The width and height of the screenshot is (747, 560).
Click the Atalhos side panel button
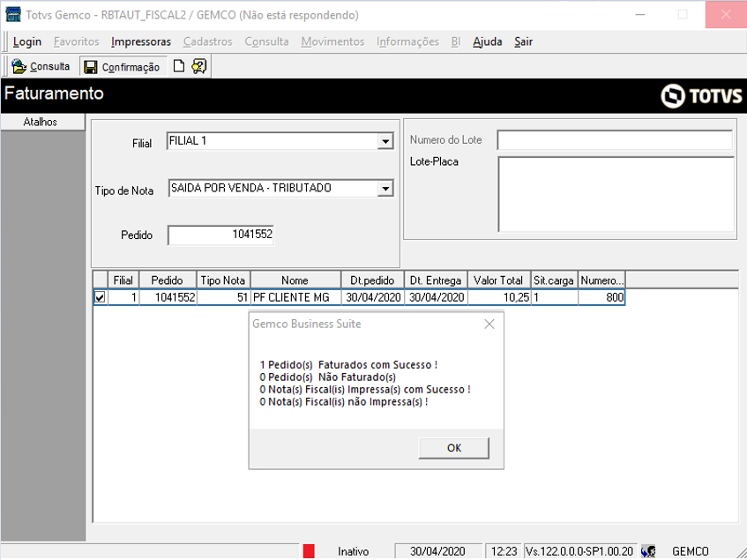click(42, 122)
